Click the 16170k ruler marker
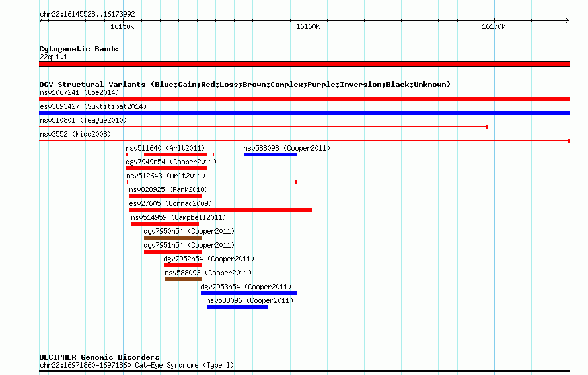Screen dimensions: 588x375 point(494,26)
